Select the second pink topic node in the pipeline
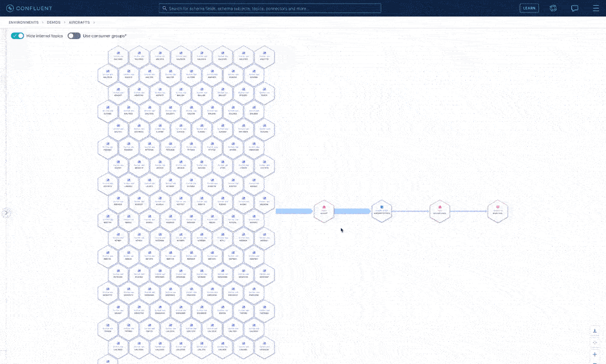Screen dimensions: 606x364 (440, 211)
